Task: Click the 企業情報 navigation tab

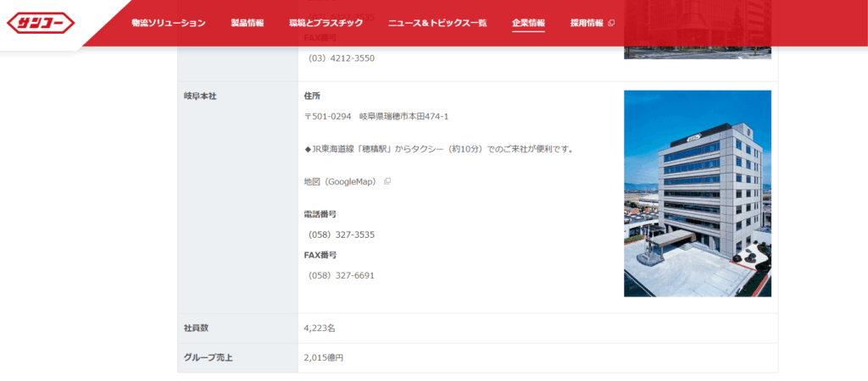Action: click(x=528, y=23)
